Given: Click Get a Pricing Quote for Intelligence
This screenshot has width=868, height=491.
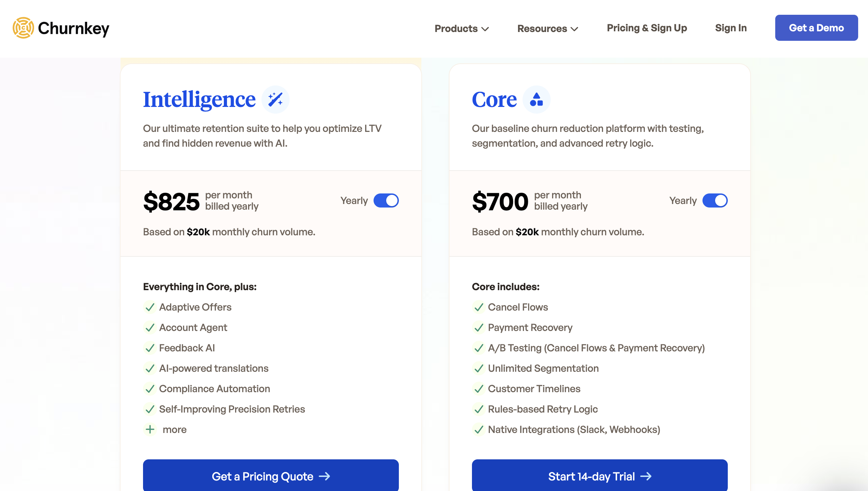Looking at the screenshot, I should pyautogui.click(x=271, y=476).
